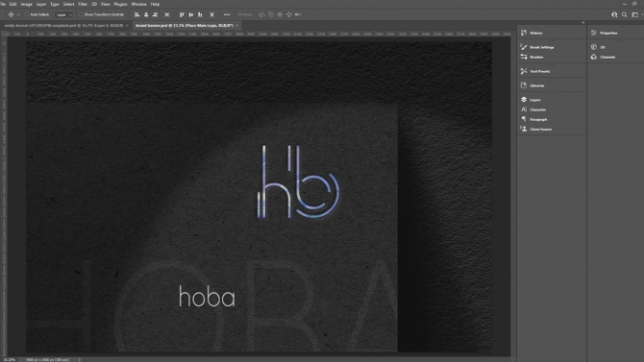Select the 3D pan camera icon
This screenshot has height=362, width=644.
[280, 14]
